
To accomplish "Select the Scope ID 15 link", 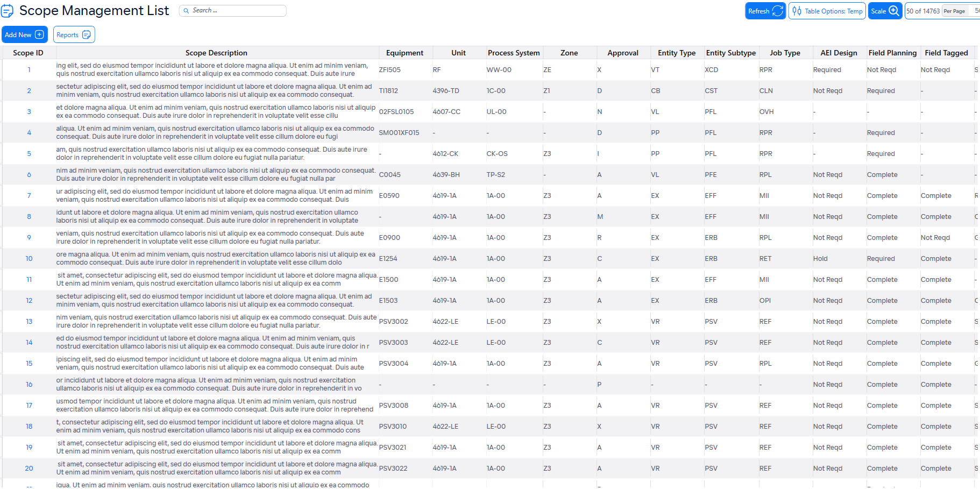I will pyautogui.click(x=29, y=364).
